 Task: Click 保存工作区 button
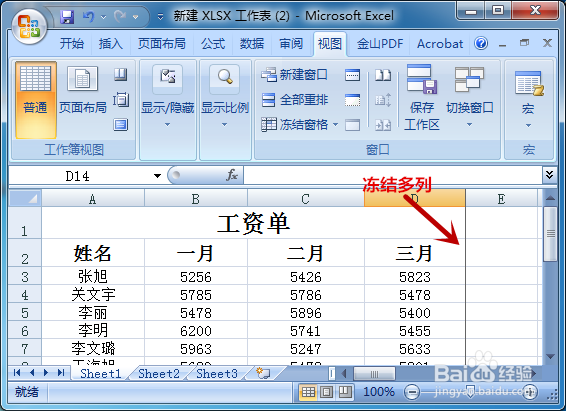pyautogui.click(x=422, y=97)
